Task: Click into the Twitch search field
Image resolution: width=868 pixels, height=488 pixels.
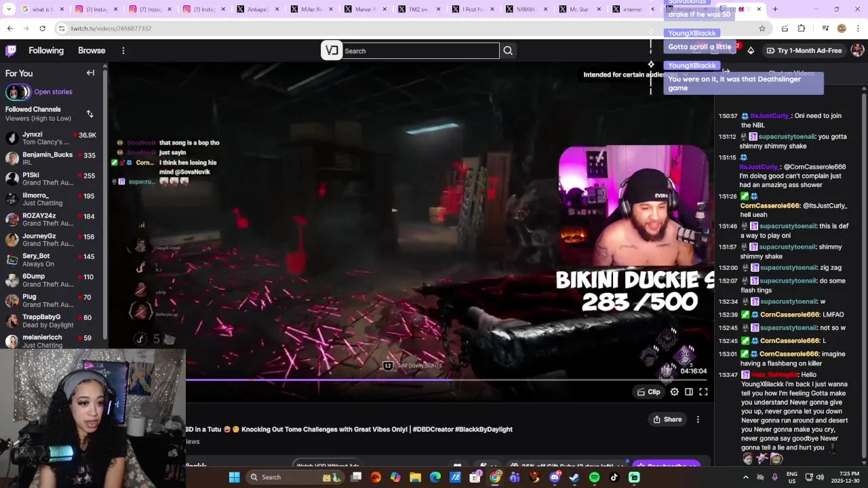Action: (x=420, y=51)
